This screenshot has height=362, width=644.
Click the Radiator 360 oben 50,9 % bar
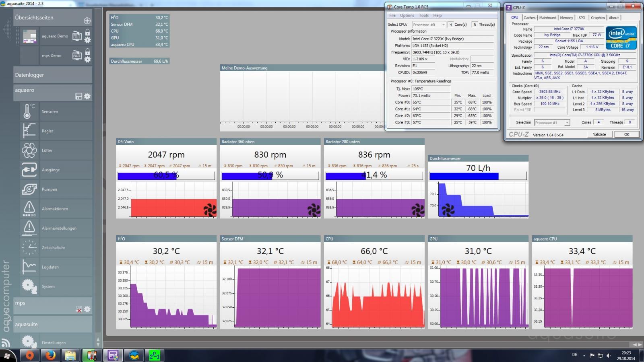click(x=270, y=175)
